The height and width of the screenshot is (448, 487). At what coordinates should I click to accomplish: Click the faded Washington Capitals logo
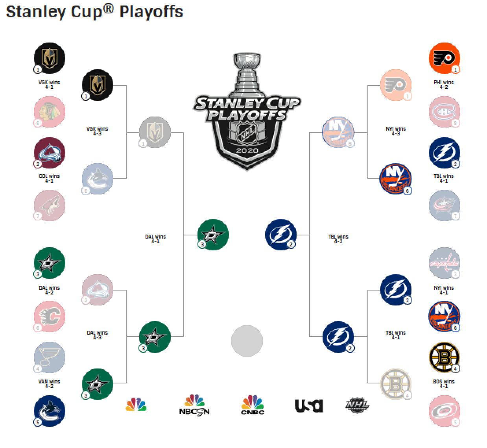(444, 263)
